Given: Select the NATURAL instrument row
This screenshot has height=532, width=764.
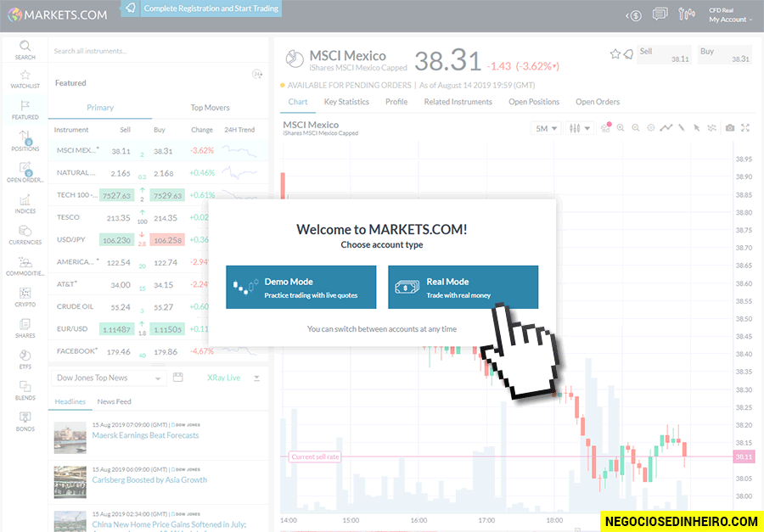Looking at the screenshot, I should 159,172.
